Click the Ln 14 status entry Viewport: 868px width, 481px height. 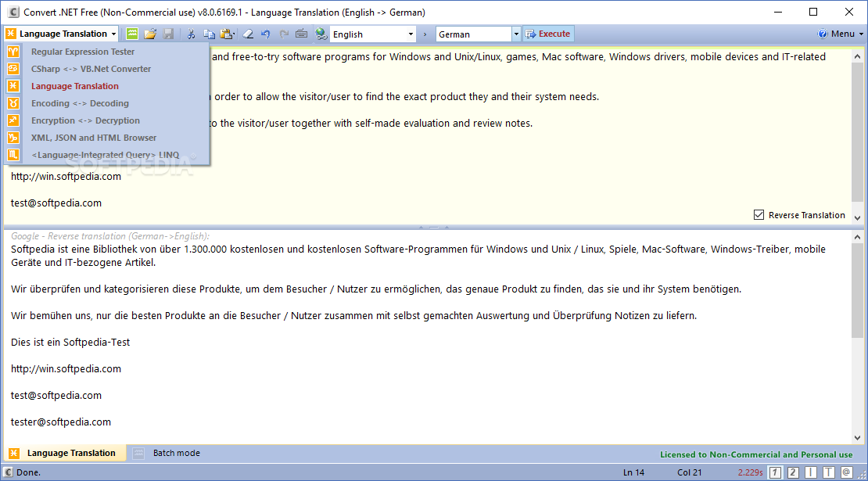pos(633,472)
